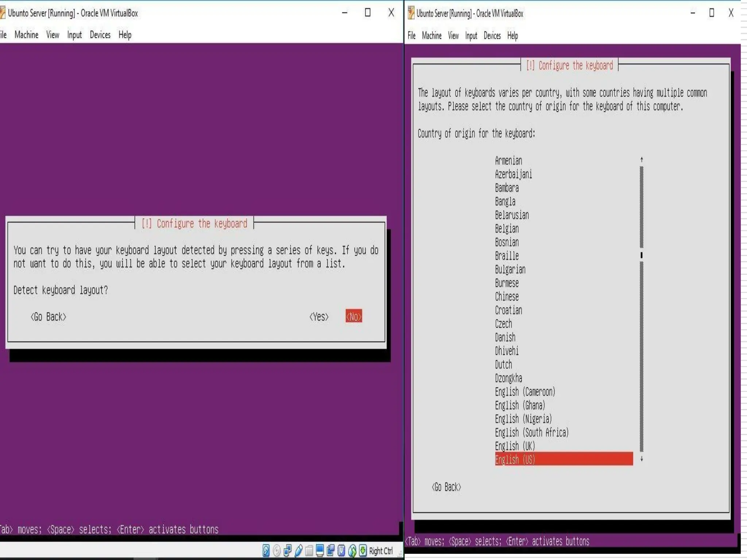The height and width of the screenshot is (560, 747).
Task: Click the keyboard capture green arrow icon
Action: pyautogui.click(x=363, y=551)
